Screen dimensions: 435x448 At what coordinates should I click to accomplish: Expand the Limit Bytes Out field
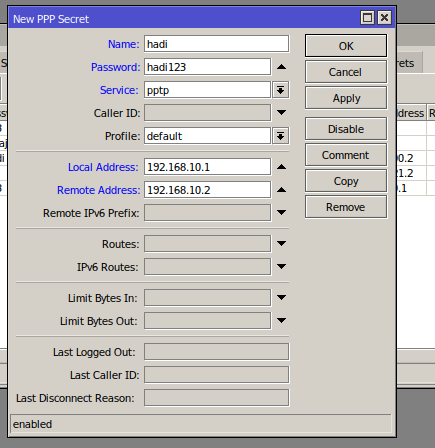[x=281, y=321]
